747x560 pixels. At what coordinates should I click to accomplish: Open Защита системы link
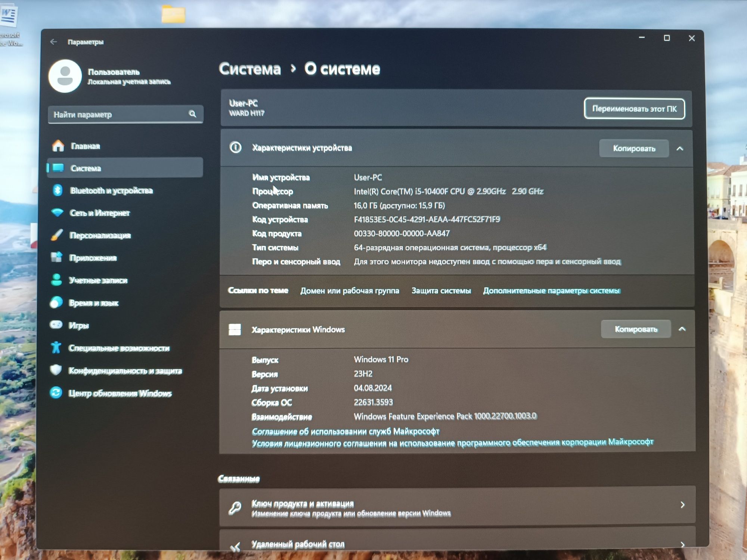441,290
